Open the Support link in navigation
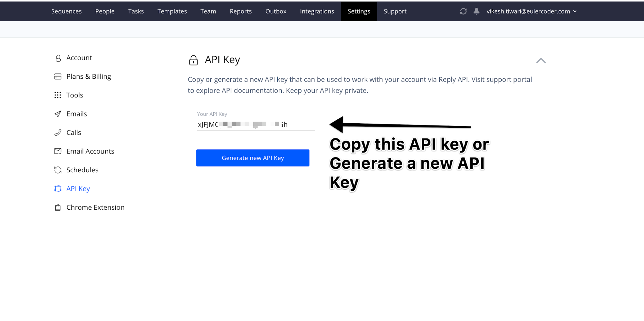 tap(395, 11)
